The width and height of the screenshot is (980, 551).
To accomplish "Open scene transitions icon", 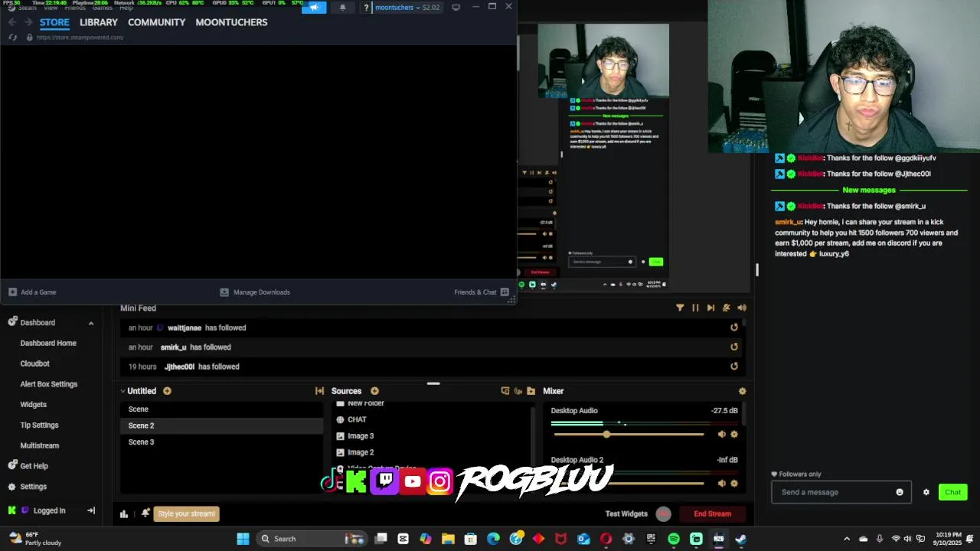I will (x=319, y=391).
